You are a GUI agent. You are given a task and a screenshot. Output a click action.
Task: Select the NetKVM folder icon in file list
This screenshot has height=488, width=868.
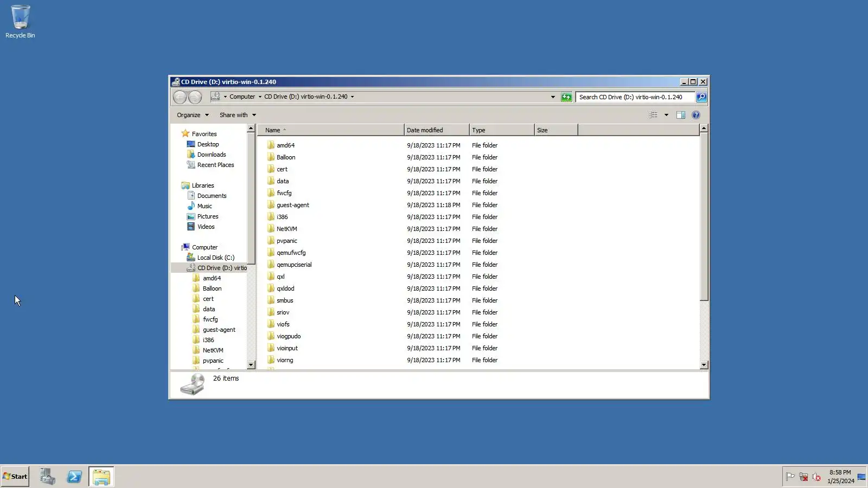271,228
